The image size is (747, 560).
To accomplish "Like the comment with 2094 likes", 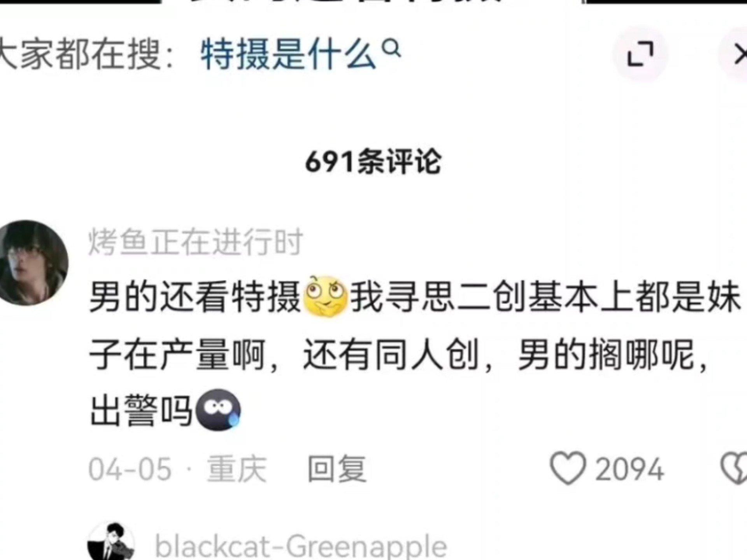I will (568, 468).
